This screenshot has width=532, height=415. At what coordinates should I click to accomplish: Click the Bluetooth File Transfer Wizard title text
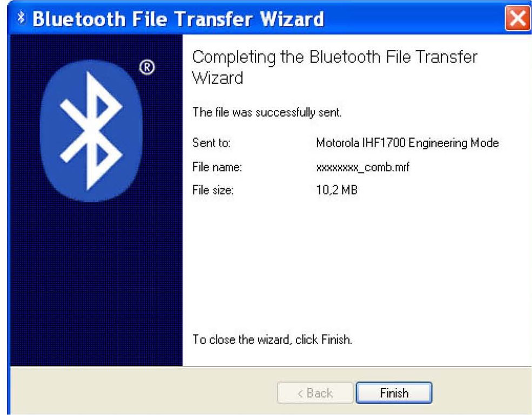pos(178,19)
